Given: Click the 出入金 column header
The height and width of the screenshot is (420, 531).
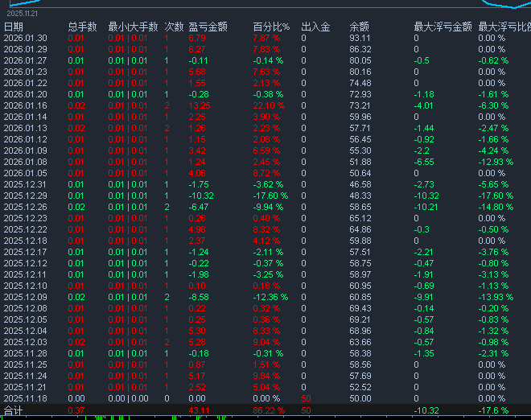Looking at the screenshot, I should 315,27.
